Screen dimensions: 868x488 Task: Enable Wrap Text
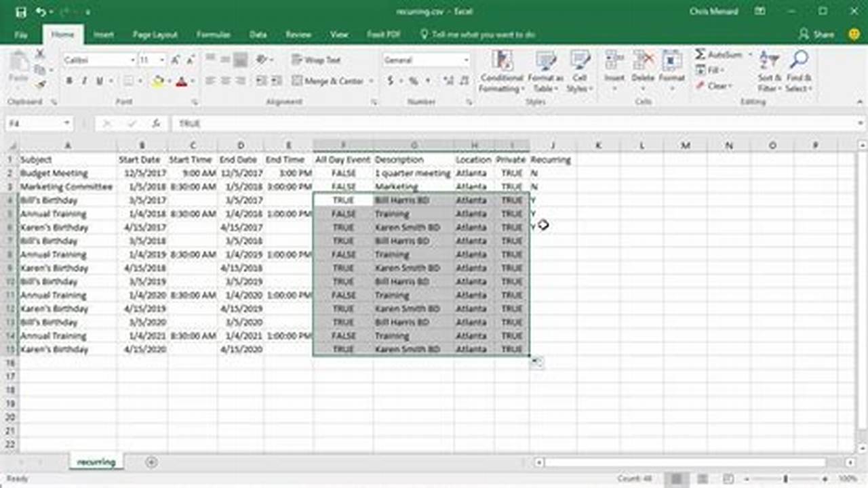coord(316,60)
